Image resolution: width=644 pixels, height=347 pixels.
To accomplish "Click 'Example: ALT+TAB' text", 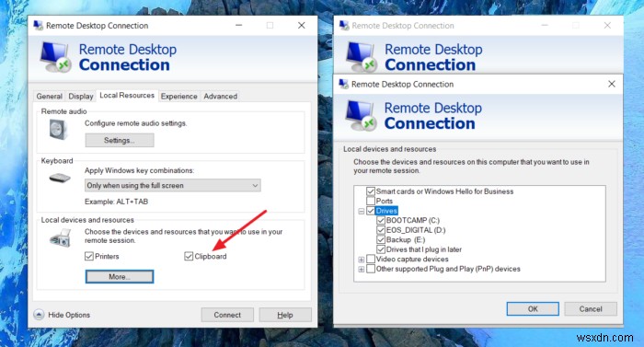I will pos(116,202).
